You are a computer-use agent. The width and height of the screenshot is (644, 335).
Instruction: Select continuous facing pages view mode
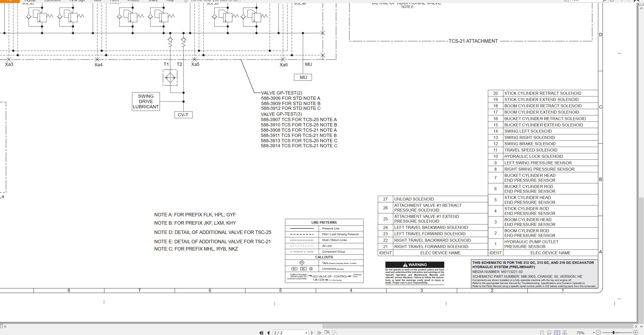pos(565,333)
